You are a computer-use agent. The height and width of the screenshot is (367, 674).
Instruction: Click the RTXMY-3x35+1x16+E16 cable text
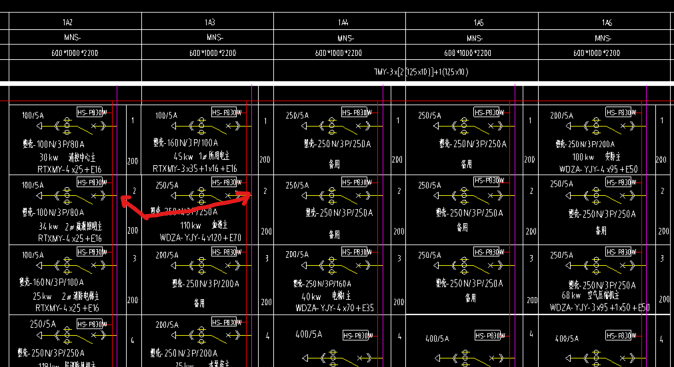click(195, 168)
